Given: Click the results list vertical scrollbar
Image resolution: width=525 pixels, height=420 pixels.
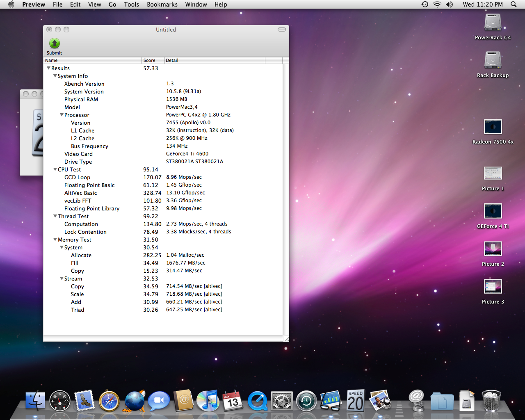Looking at the screenshot, I should click(x=285, y=199).
